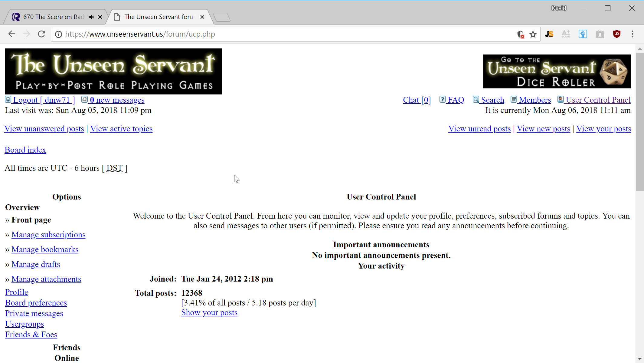Image resolution: width=644 pixels, height=363 pixels.
Task: Select the Board index menu item
Action: (25, 150)
